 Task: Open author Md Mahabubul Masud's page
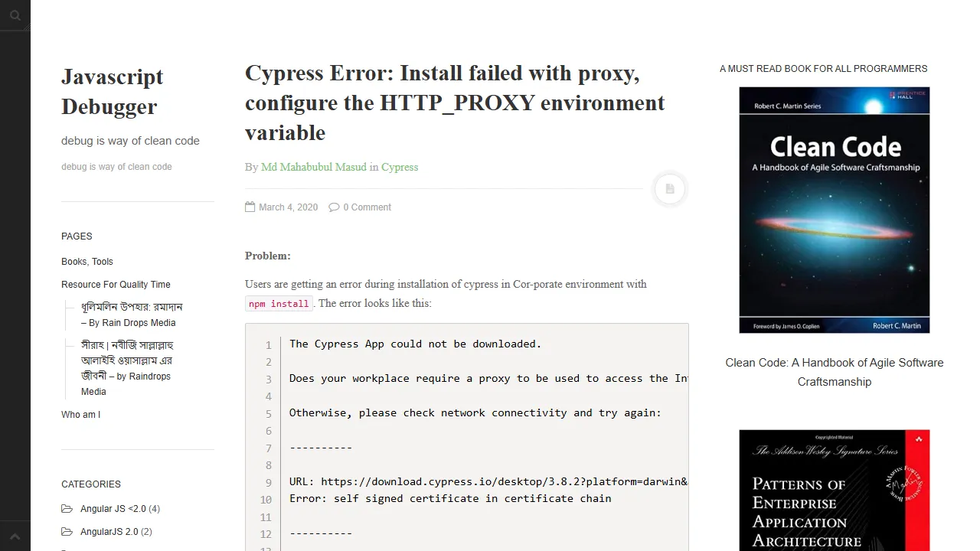313,167
